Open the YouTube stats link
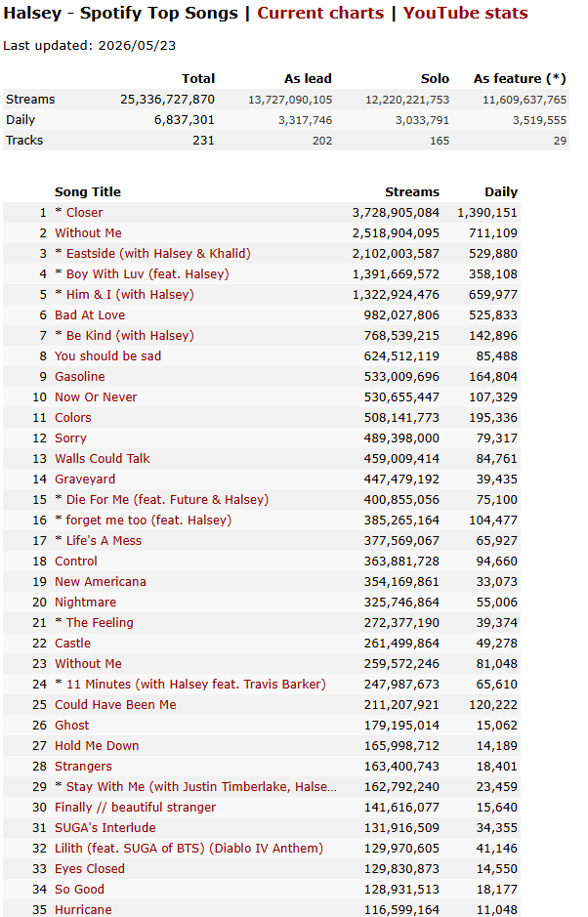This screenshot has width=588, height=917. pyautogui.click(x=466, y=13)
